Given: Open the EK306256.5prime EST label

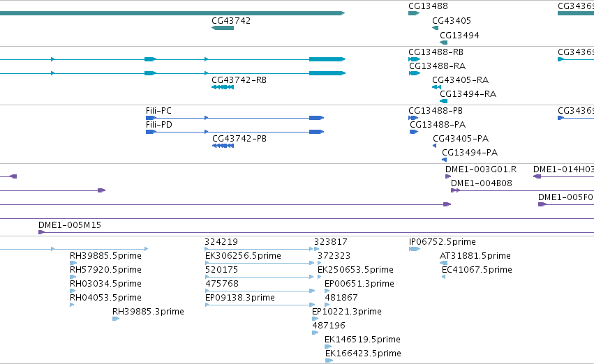Looking at the screenshot, I should click(x=243, y=256).
